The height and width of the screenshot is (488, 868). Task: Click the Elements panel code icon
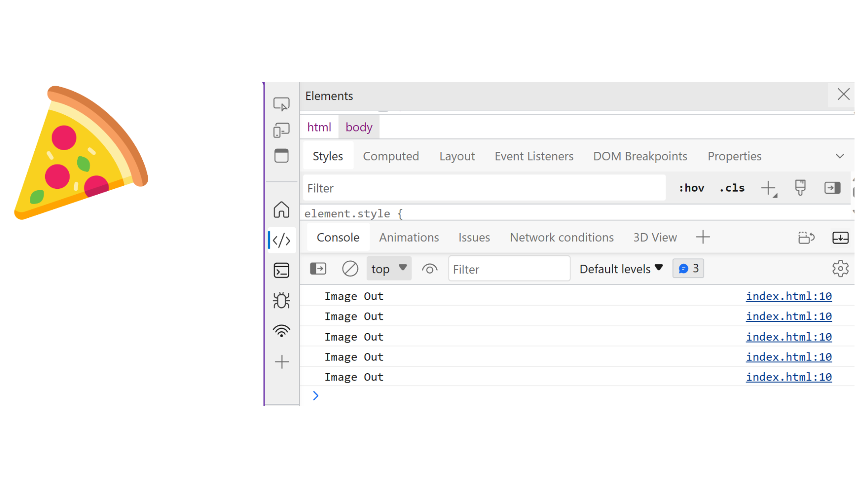point(281,240)
